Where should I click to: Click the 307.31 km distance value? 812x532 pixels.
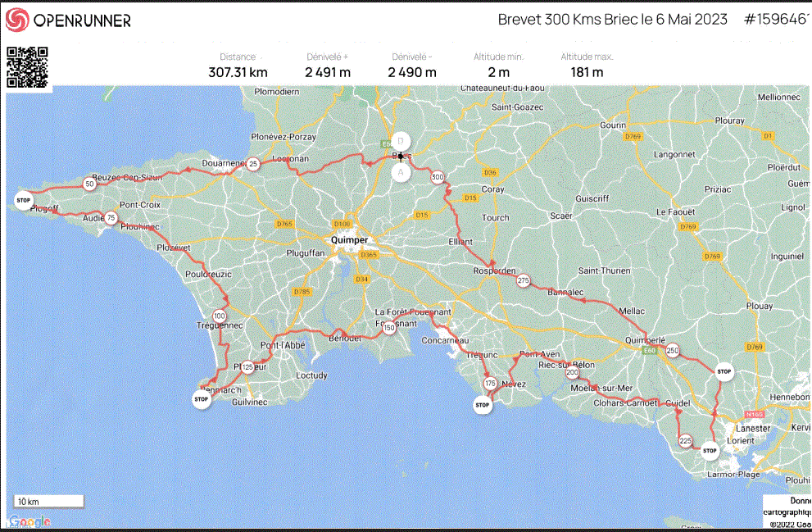[x=238, y=72]
